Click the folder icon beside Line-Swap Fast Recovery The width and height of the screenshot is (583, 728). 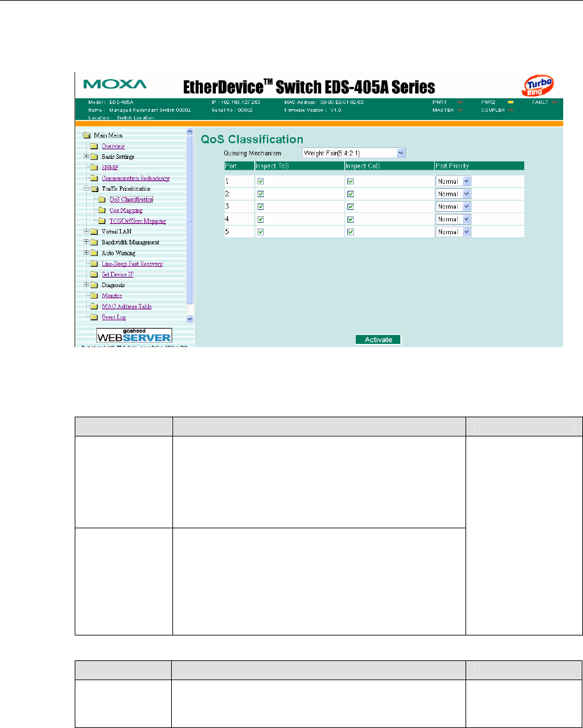tap(95, 264)
